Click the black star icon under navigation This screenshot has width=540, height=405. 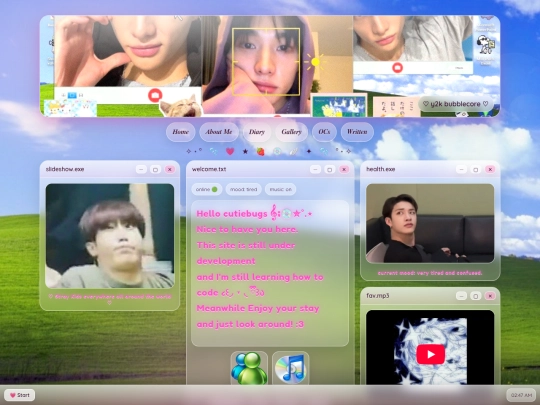click(x=245, y=151)
